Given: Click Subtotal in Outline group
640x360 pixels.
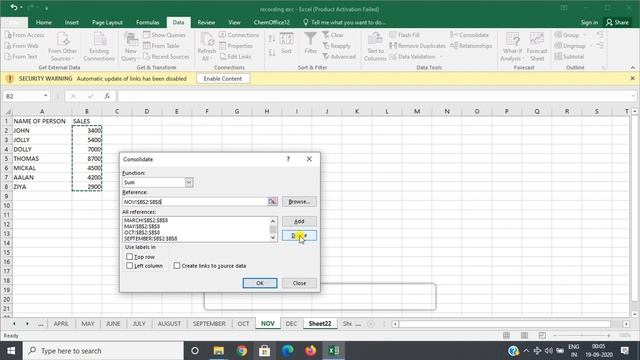Looking at the screenshot, I should [x=569, y=56].
